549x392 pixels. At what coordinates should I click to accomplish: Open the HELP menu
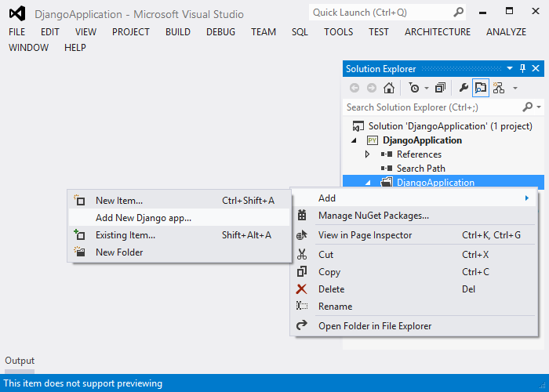(75, 47)
